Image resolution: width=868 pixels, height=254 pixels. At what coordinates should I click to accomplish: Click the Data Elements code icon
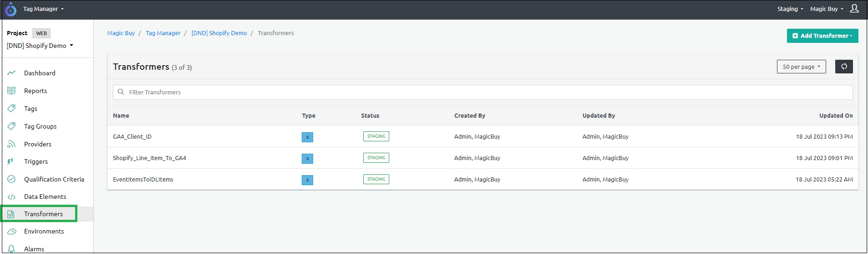tap(12, 197)
